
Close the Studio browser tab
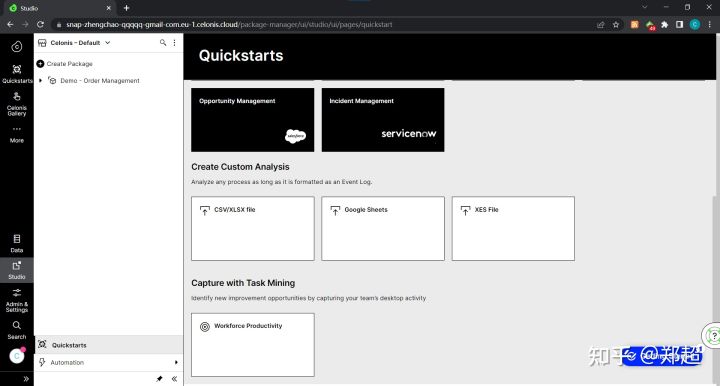tap(109, 8)
